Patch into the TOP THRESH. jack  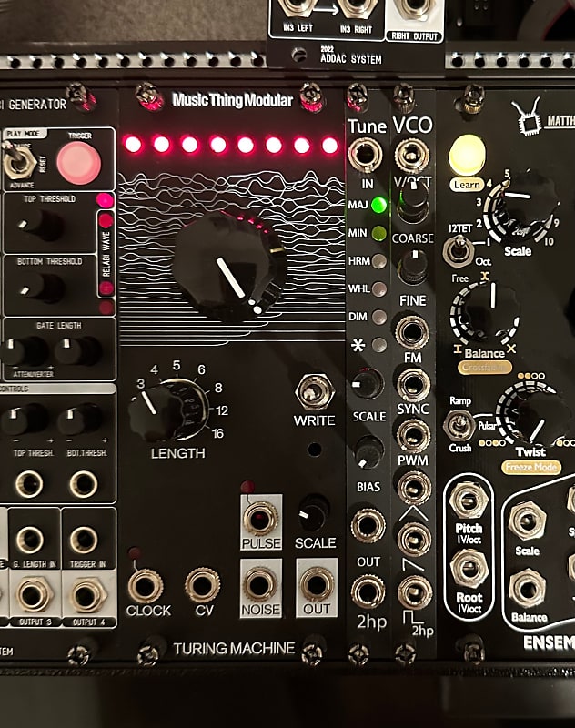[29, 484]
